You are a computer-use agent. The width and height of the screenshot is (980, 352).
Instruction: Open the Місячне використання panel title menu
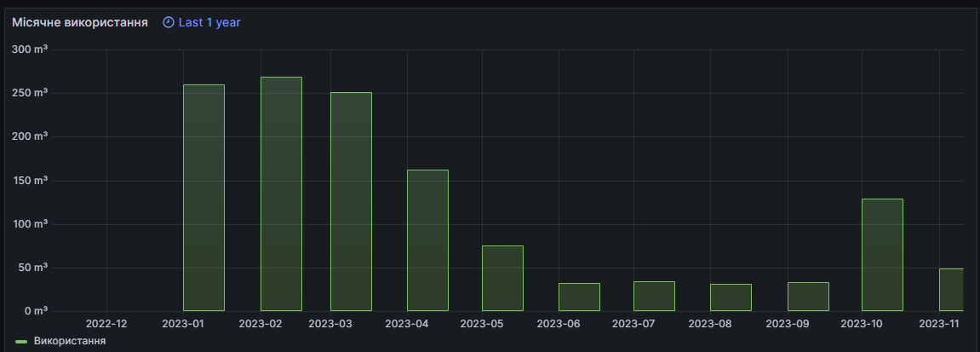point(80,22)
